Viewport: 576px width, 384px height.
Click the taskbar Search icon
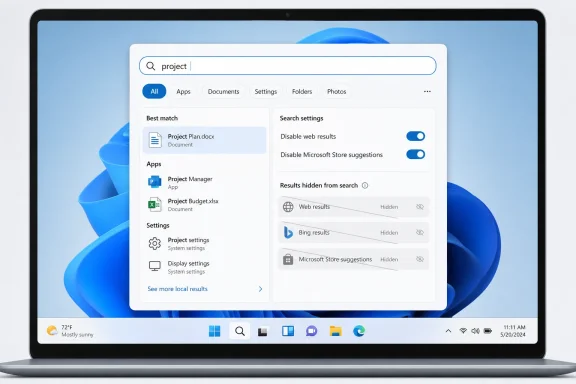pyautogui.click(x=240, y=331)
